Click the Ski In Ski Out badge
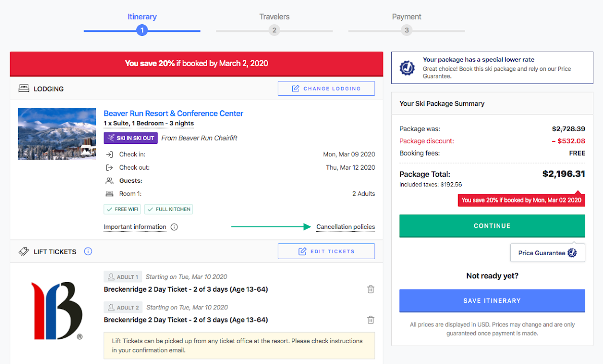Viewport: 603px width, 364px height. pos(130,138)
